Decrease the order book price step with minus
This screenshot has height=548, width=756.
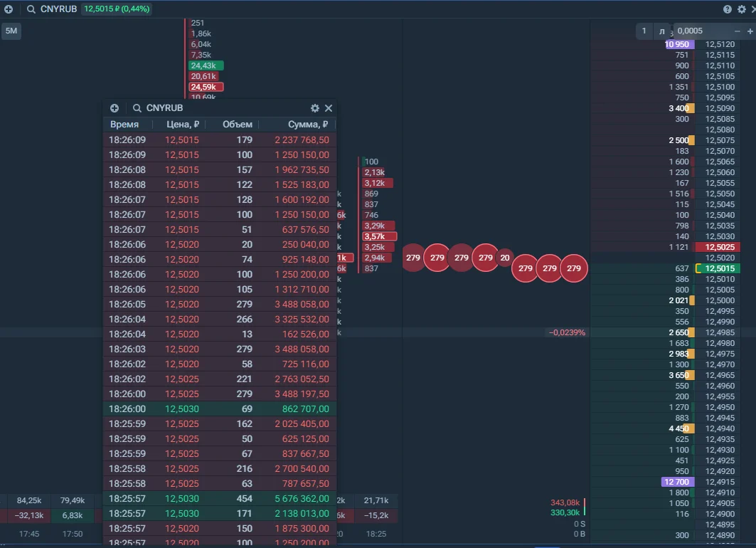738,31
